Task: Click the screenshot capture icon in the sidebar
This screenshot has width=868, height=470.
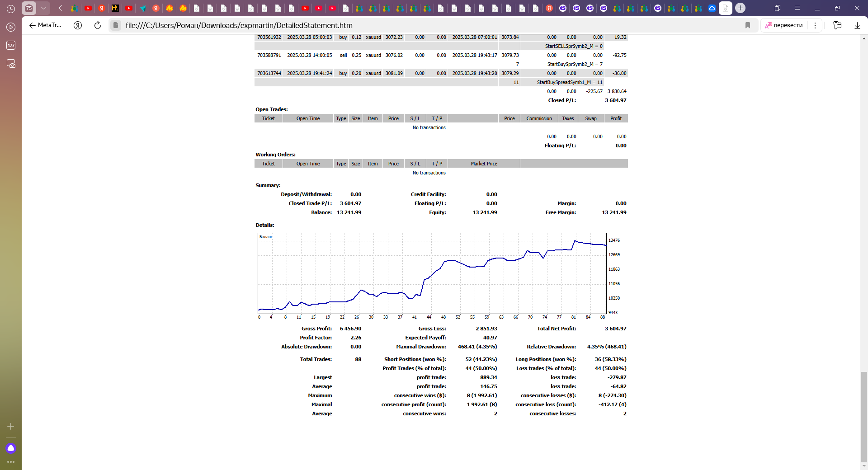Action: pos(11,64)
